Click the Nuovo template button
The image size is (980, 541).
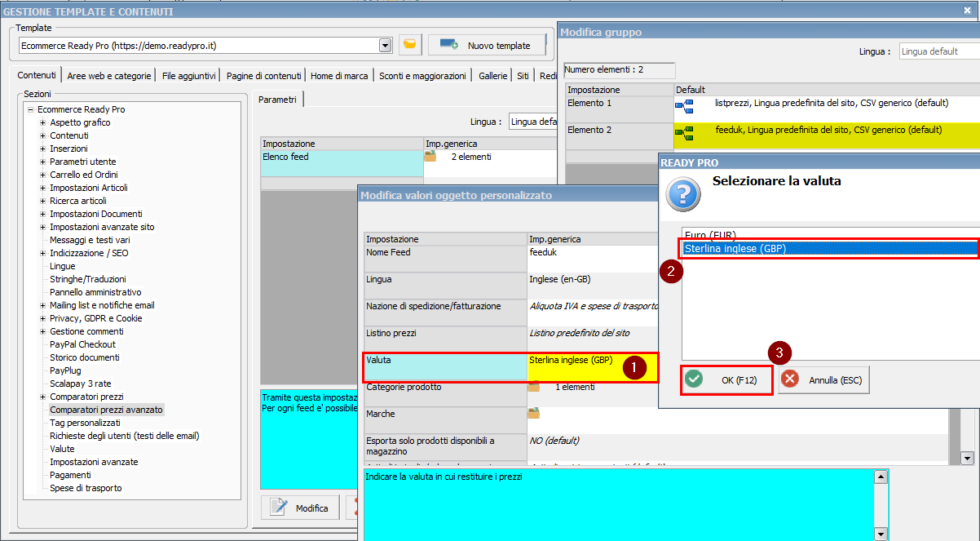point(487,45)
